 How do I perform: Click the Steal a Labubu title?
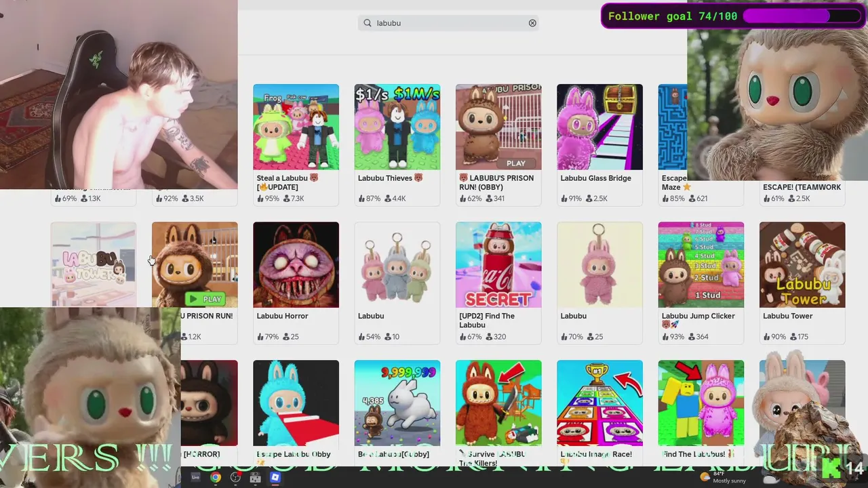click(288, 182)
